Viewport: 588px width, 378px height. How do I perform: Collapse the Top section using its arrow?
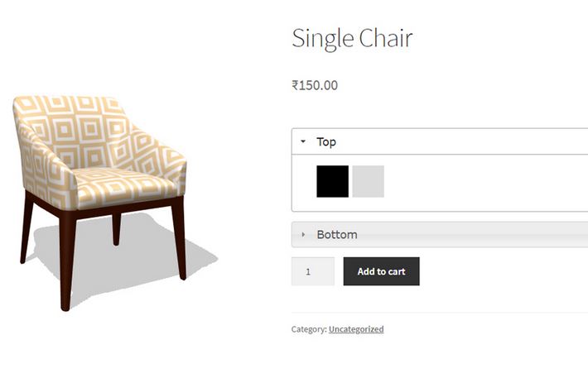pos(303,141)
